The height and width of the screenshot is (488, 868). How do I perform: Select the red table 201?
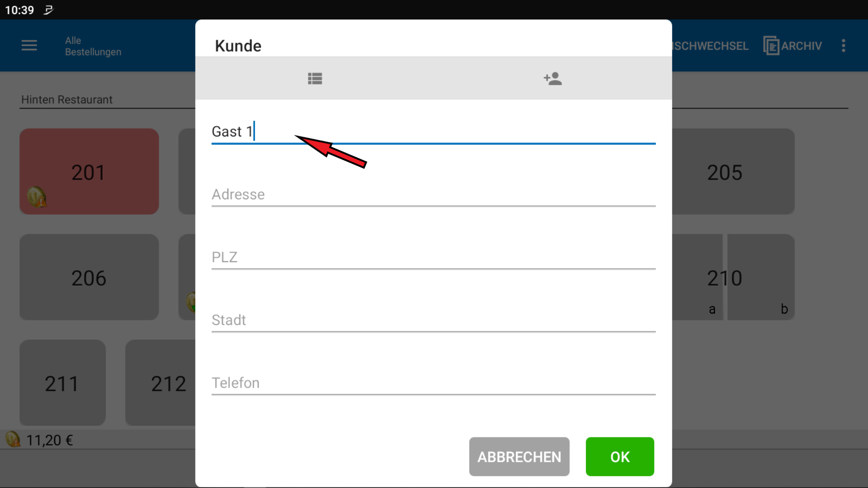[89, 171]
